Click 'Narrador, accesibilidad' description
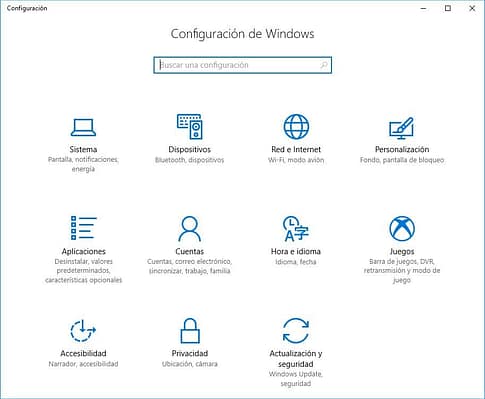Viewport: 485px width, 399px height. 83,364
